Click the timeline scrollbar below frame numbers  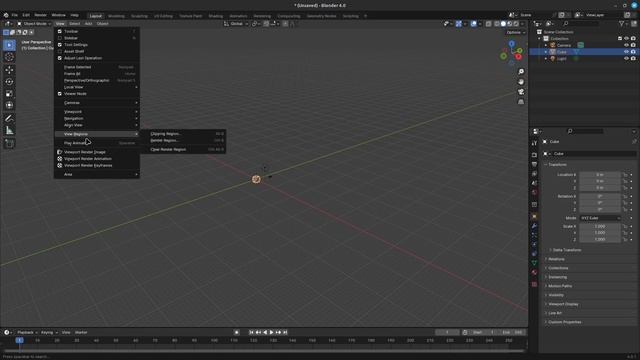pyautogui.click(x=263, y=350)
